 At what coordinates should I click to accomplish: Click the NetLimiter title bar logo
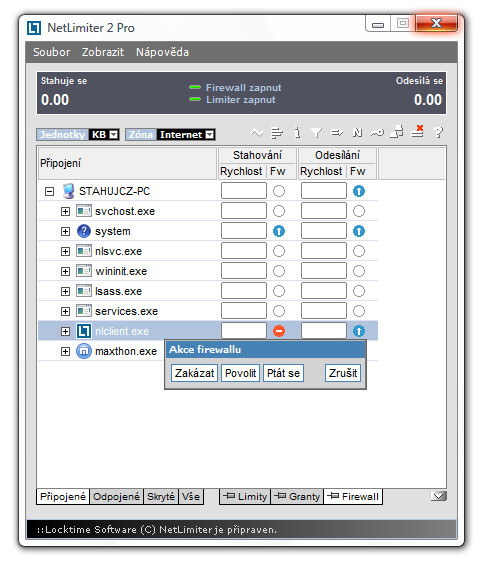pyautogui.click(x=34, y=28)
